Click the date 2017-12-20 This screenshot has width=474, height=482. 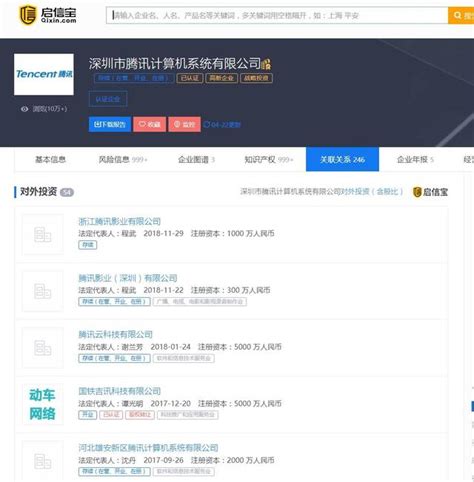(170, 404)
